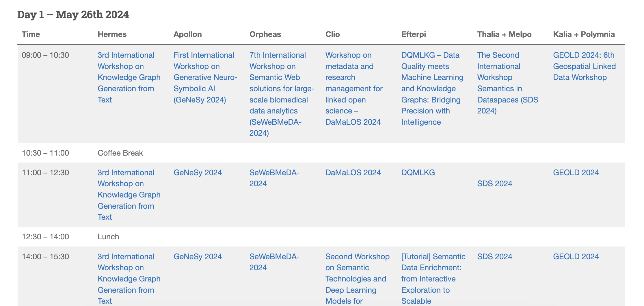
Task: Click the Day 1 – May 26th 2024 heading
Action: point(73,14)
